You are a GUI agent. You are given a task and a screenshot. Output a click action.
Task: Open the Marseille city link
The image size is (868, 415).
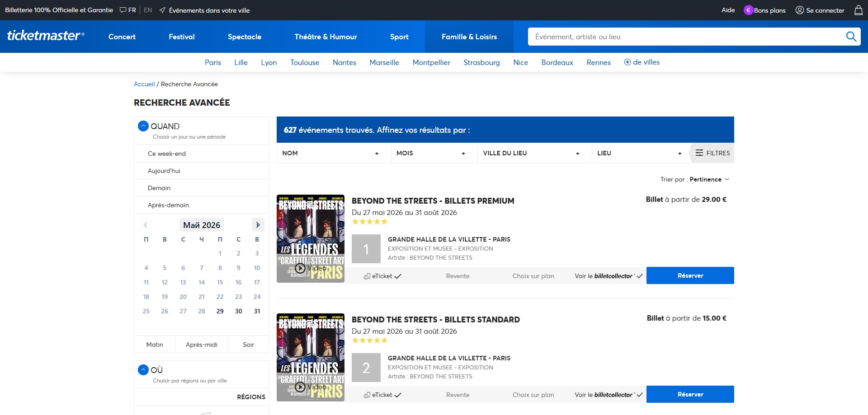click(384, 62)
